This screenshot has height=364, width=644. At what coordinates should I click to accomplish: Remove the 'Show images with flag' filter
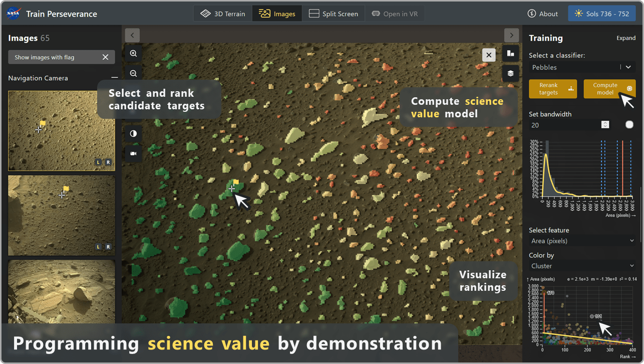pyautogui.click(x=105, y=57)
